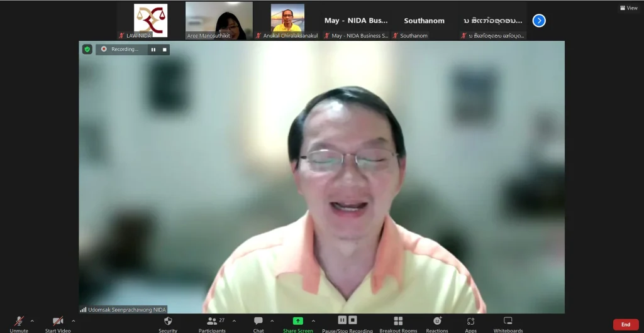Select Anukal Chiralaksanakul video thumbnail
Image resolution: width=644 pixels, height=333 pixels.
(287, 21)
